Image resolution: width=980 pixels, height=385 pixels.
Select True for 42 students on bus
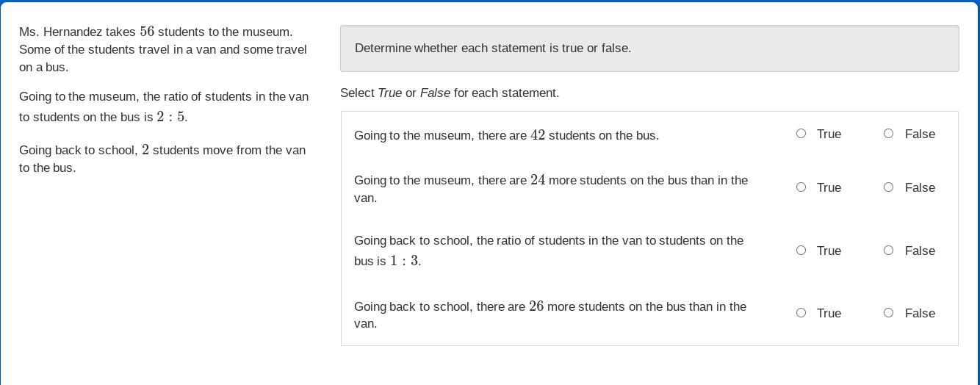[801, 134]
